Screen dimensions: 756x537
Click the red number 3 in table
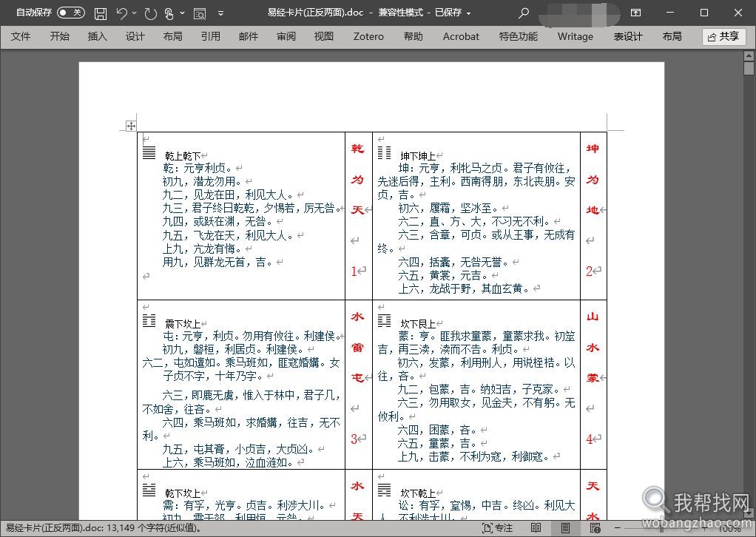(x=354, y=439)
